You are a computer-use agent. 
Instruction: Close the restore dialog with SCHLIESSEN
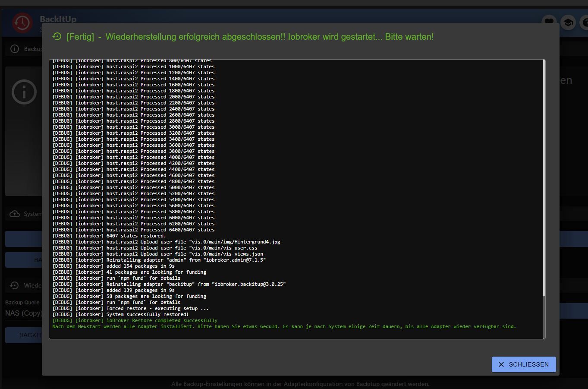(x=524, y=364)
